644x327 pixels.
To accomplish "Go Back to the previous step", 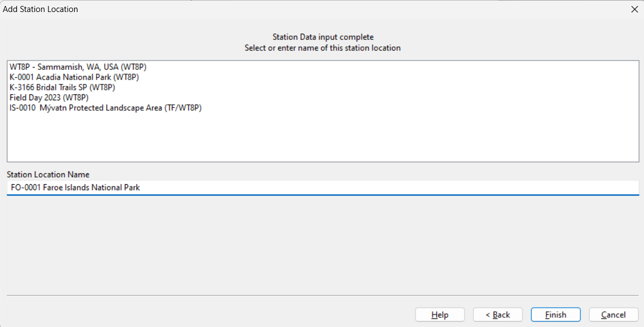I will 497,315.
